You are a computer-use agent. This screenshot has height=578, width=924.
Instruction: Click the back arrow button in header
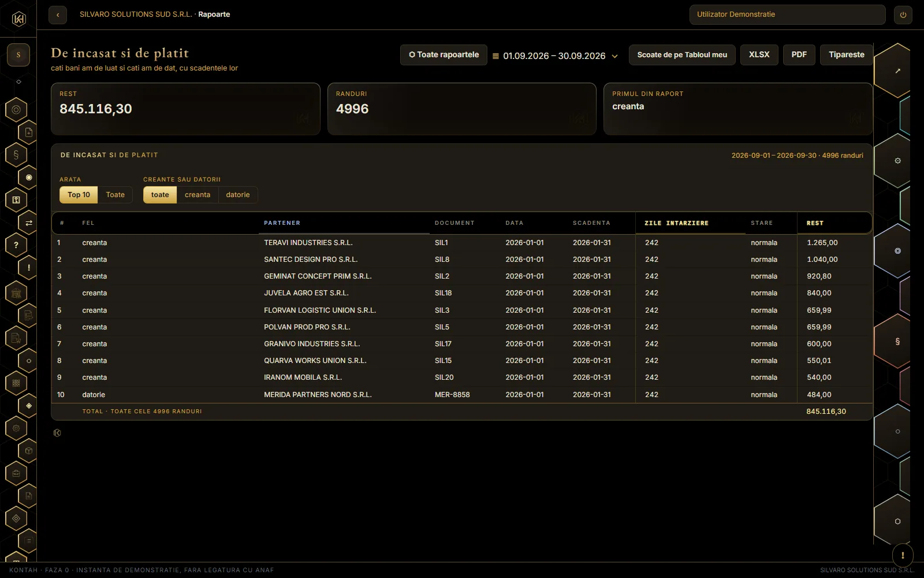click(58, 14)
